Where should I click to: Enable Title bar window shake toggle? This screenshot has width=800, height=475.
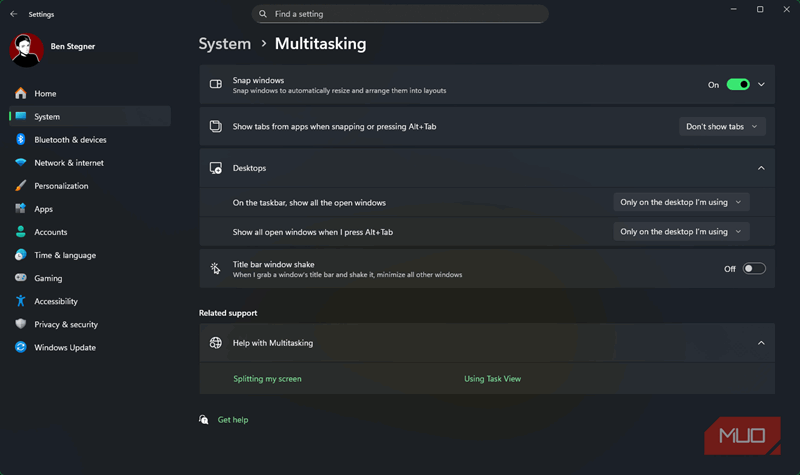pos(754,269)
